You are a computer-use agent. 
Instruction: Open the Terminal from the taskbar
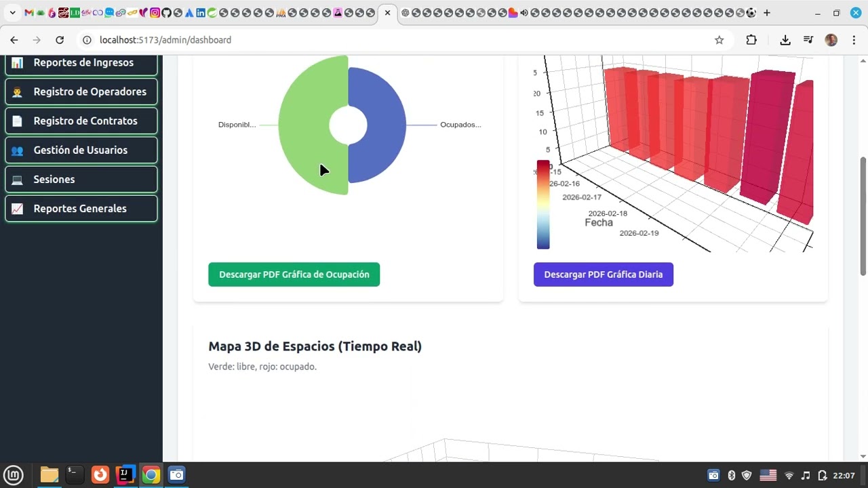coord(75,474)
